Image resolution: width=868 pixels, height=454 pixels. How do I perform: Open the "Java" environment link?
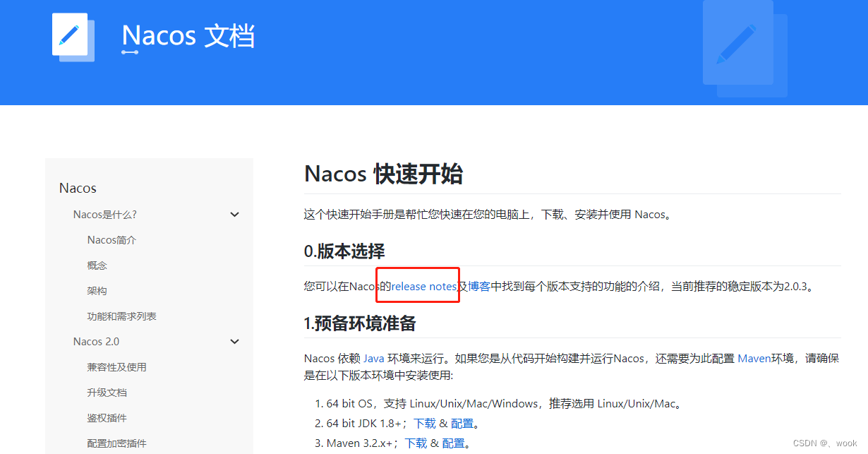click(374, 359)
